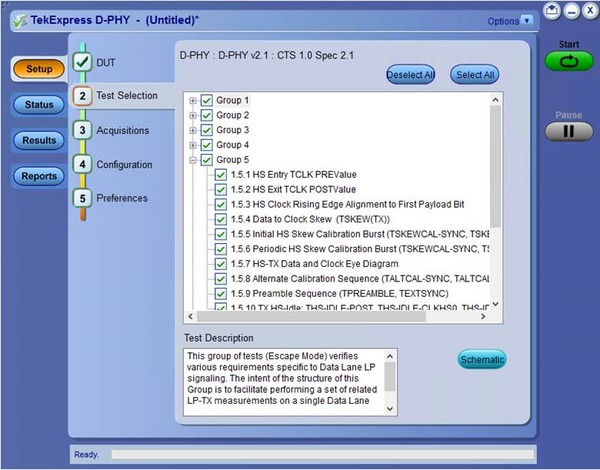Click the Pause button
This screenshot has width=600, height=470.
click(x=569, y=131)
